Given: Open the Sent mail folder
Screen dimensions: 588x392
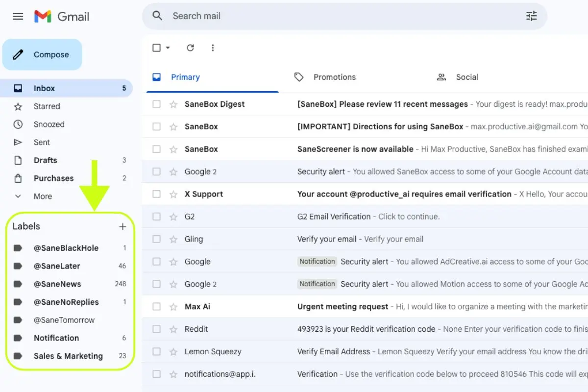Looking at the screenshot, I should click(41, 142).
